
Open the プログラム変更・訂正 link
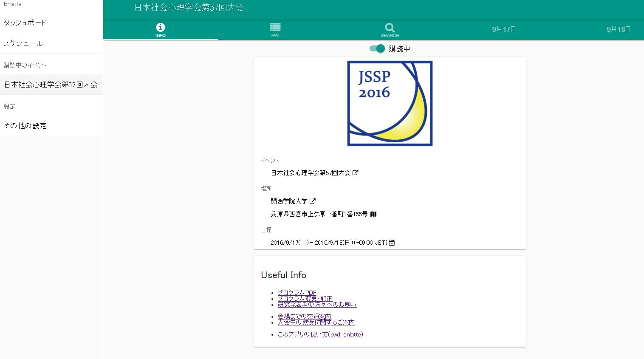tap(305, 298)
